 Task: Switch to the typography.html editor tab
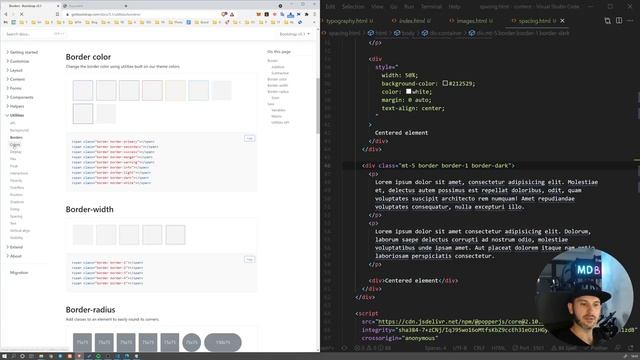[x=347, y=20]
